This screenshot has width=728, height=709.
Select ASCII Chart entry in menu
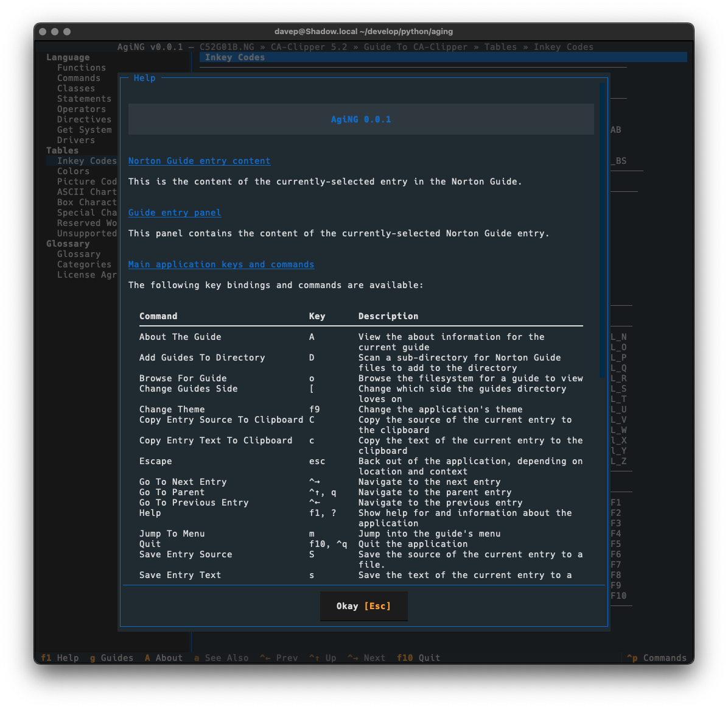coord(87,192)
